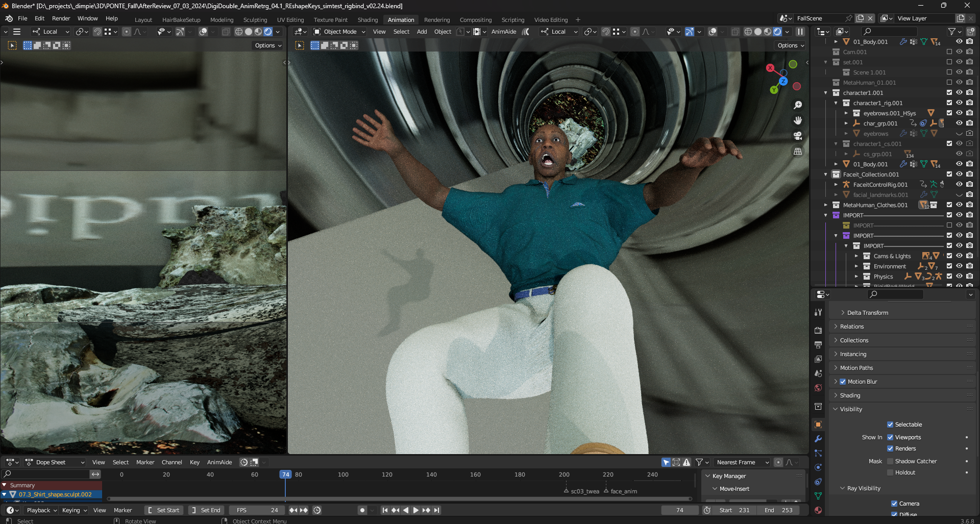The width and height of the screenshot is (980, 524).
Task: Open the Object Mode dropdown
Action: click(x=339, y=32)
